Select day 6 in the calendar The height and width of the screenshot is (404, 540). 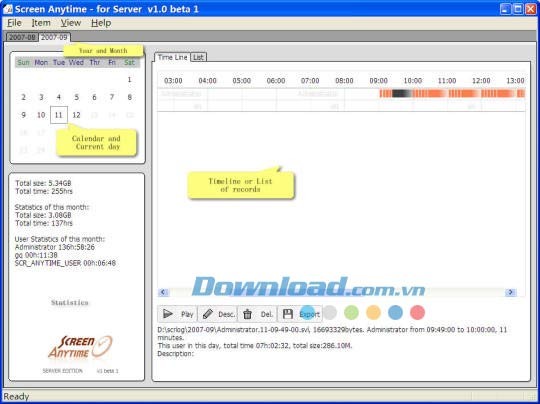[x=94, y=97]
